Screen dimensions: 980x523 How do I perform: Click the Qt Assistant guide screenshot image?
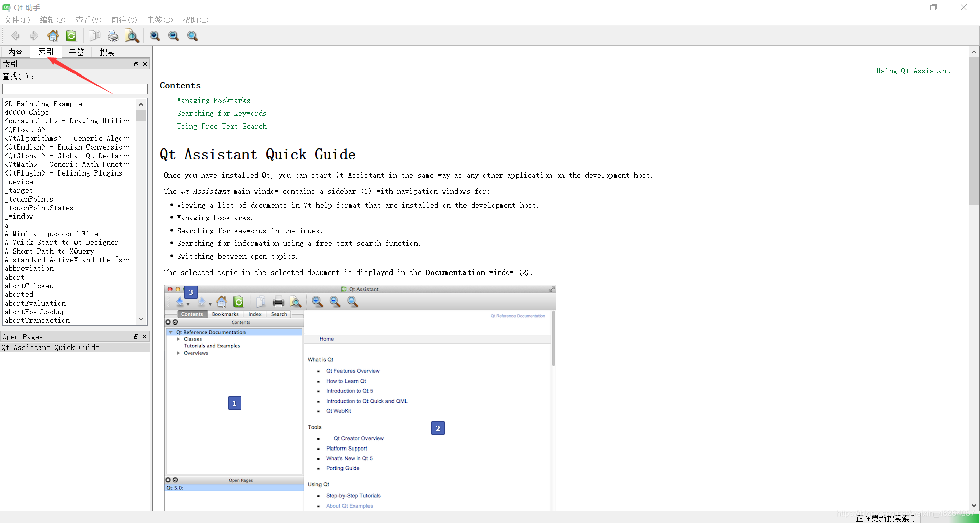pos(360,397)
